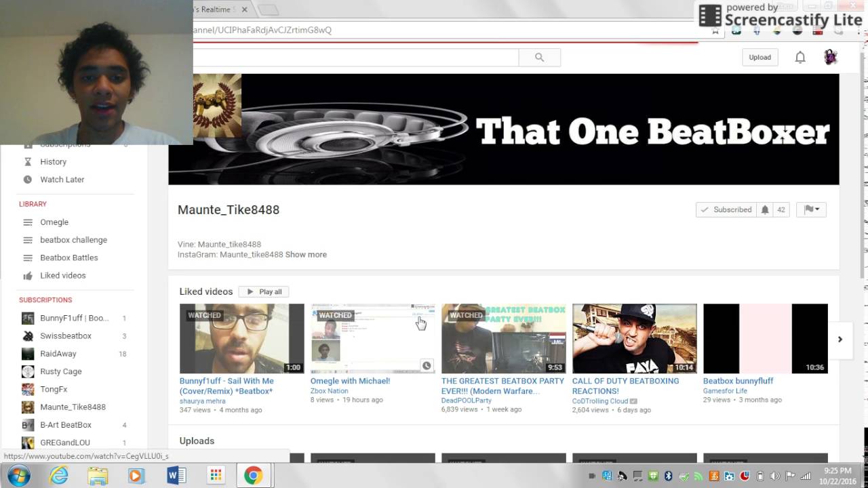Open Windows Media Player from taskbar
The width and height of the screenshot is (868, 488).
pyautogui.click(x=136, y=475)
